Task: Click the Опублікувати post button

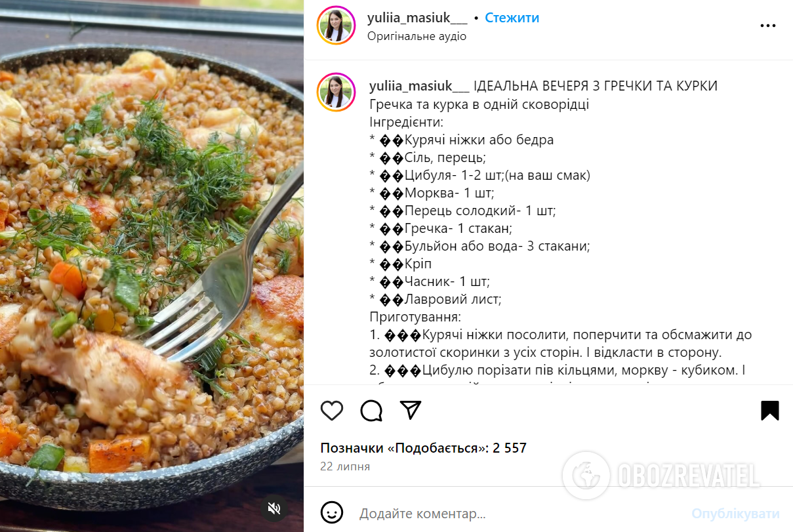Action: tap(735, 513)
